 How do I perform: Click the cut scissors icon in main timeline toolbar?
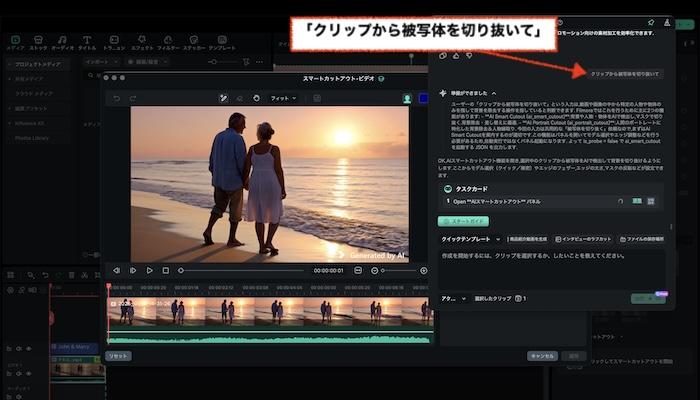click(84, 275)
